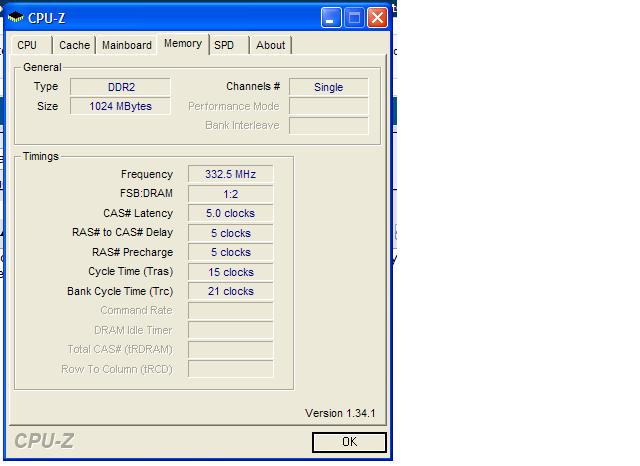Click the OK button

click(349, 442)
